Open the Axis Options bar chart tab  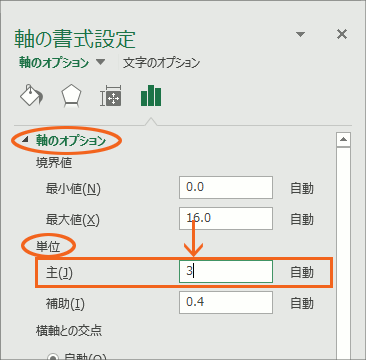[x=151, y=95]
